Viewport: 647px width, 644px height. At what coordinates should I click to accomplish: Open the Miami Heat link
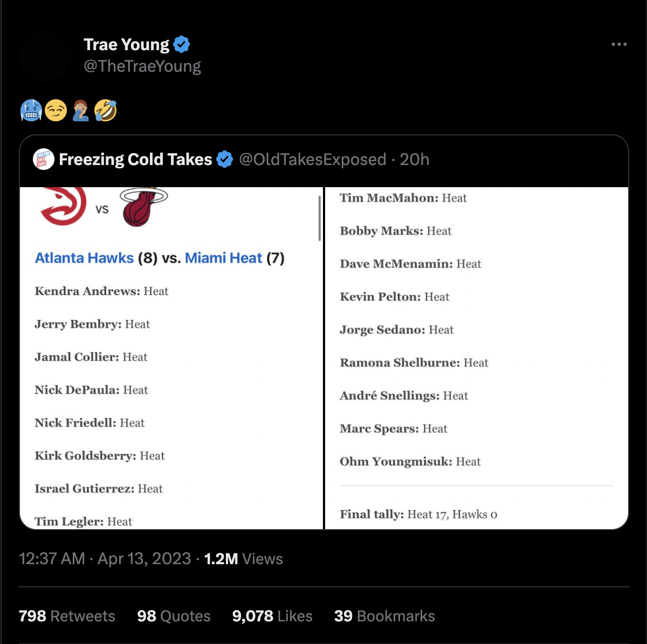coord(223,258)
